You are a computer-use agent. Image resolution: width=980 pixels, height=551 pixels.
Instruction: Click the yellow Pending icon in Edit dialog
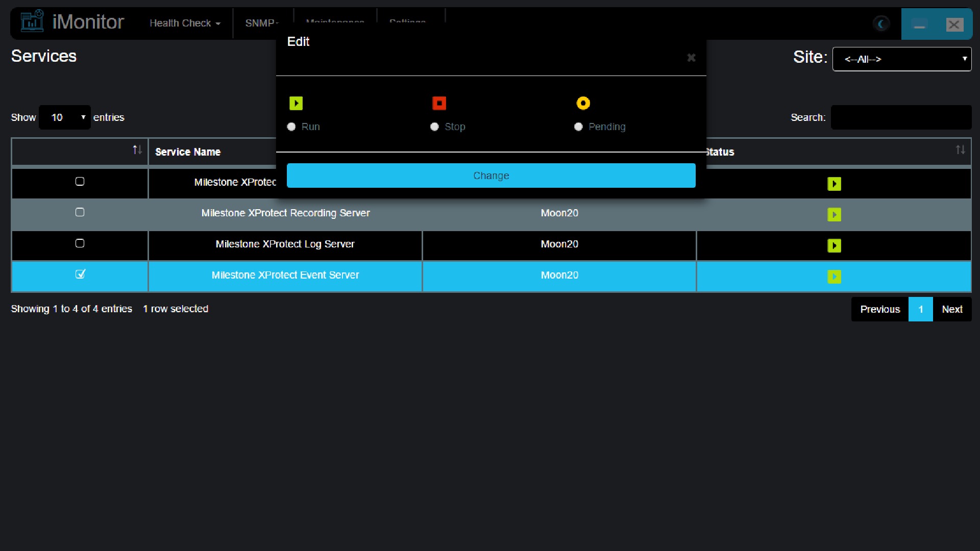583,103
